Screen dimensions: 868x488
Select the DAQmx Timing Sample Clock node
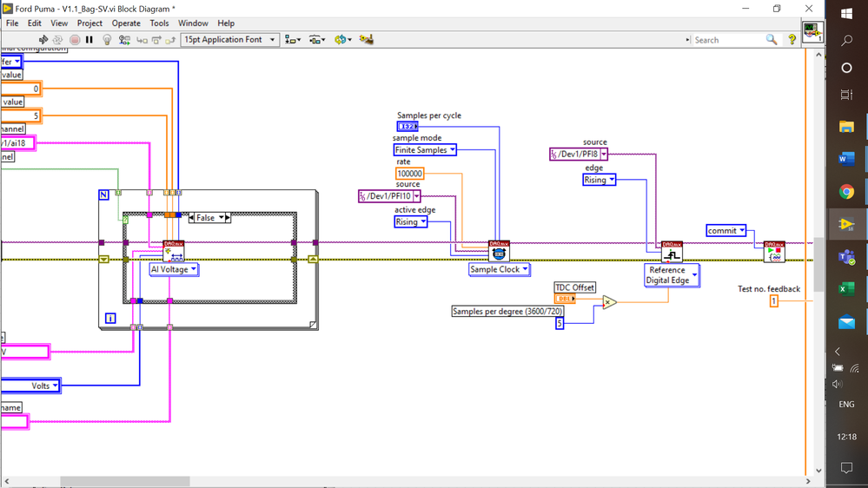pos(499,251)
